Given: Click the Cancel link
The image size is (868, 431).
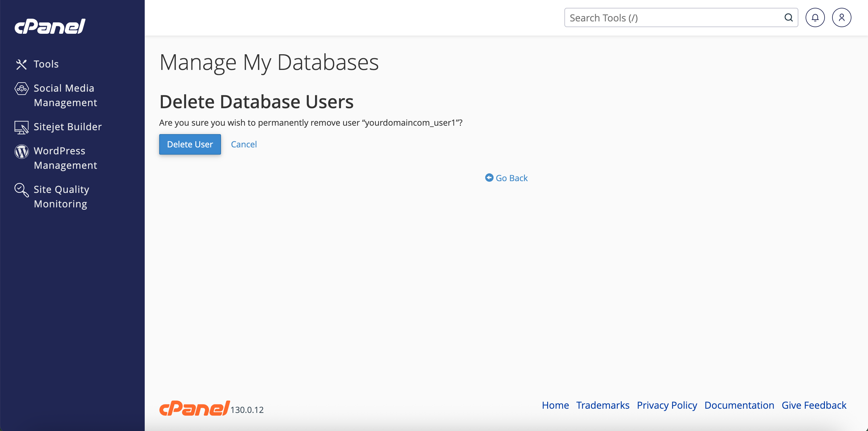Looking at the screenshot, I should (x=244, y=144).
